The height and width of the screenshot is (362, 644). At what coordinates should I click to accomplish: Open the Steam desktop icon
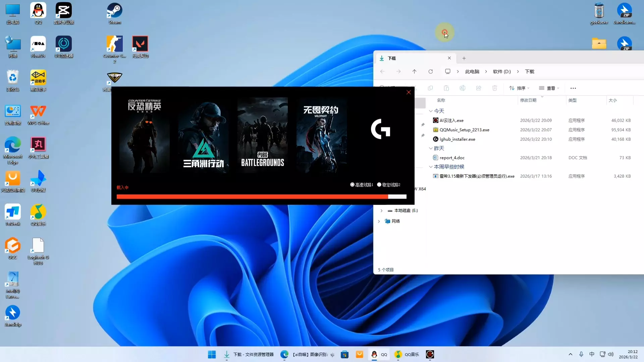[114, 13]
